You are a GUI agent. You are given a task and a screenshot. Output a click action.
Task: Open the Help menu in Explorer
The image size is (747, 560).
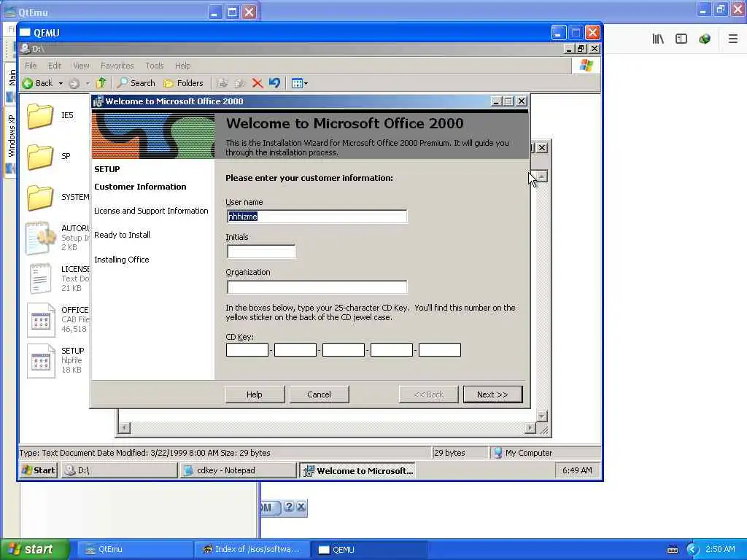point(182,66)
